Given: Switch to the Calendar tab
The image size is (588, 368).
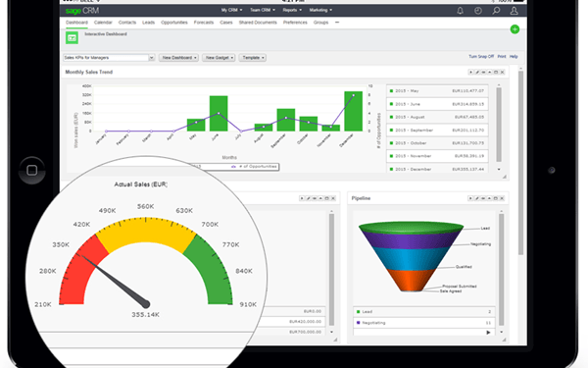Looking at the screenshot, I should coord(103,23).
